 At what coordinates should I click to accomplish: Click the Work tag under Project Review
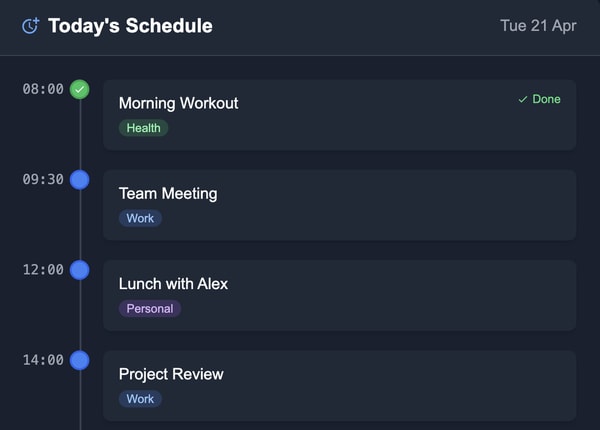click(x=140, y=398)
